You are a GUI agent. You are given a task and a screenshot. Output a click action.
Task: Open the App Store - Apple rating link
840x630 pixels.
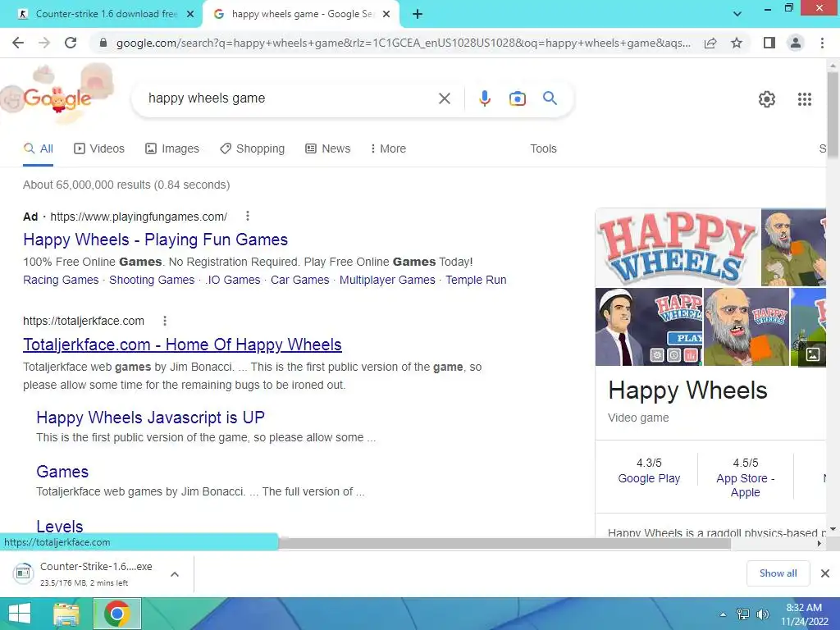click(x=745, y=486)
